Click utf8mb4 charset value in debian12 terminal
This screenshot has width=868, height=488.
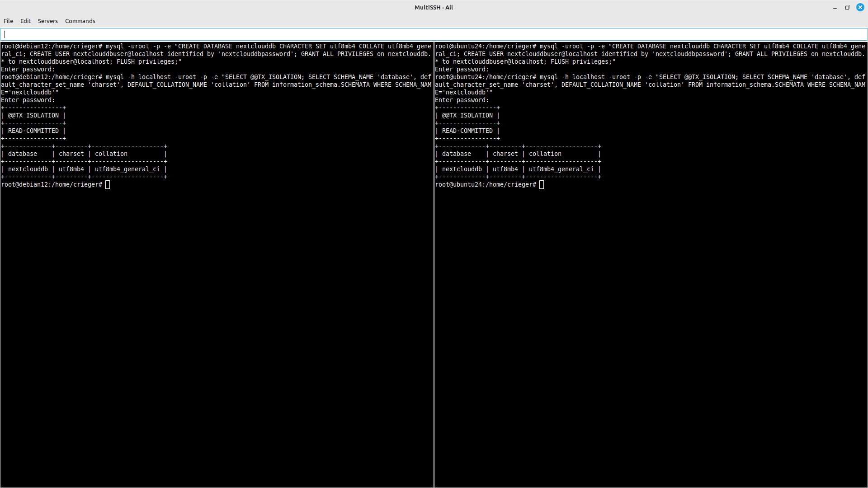(71, 169)
